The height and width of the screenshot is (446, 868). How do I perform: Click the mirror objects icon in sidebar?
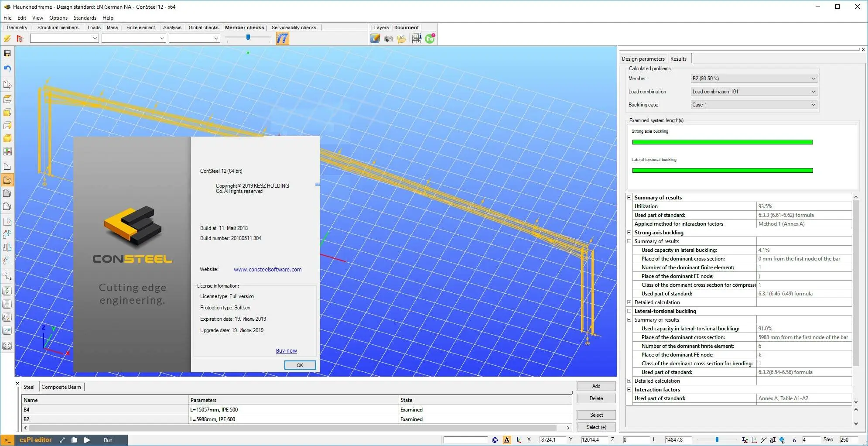click(x=7, y=247)
